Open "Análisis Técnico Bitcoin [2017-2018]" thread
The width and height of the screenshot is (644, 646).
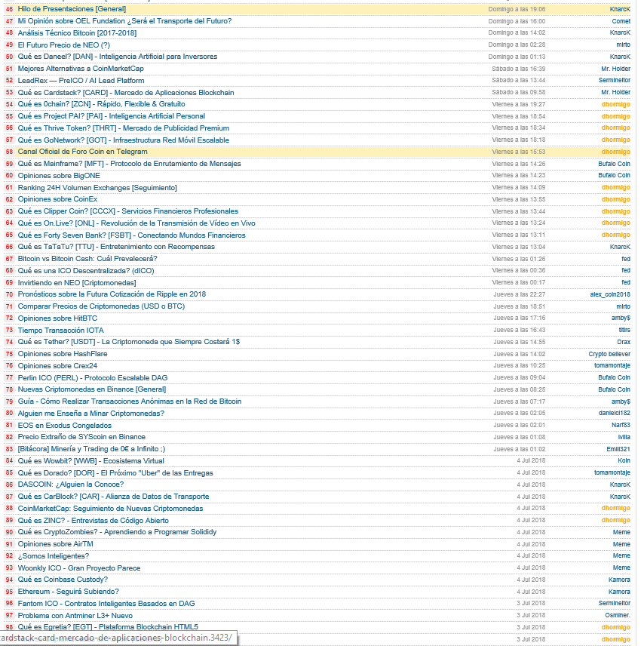click(x=77, y=33)
